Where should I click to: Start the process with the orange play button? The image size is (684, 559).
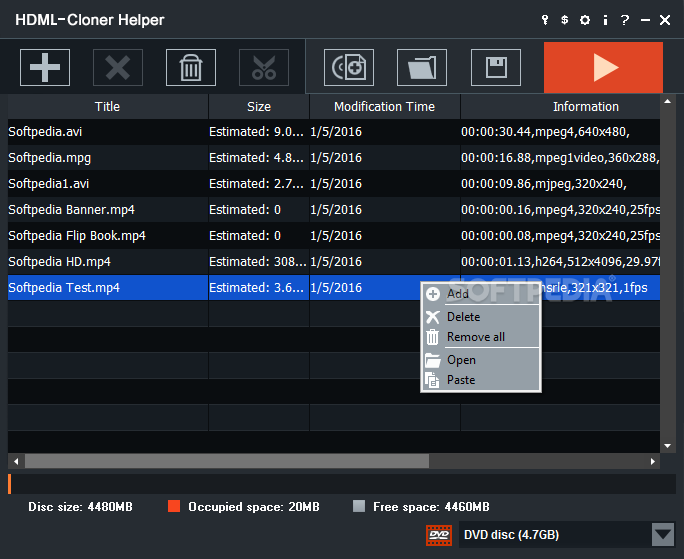point(603,67)
